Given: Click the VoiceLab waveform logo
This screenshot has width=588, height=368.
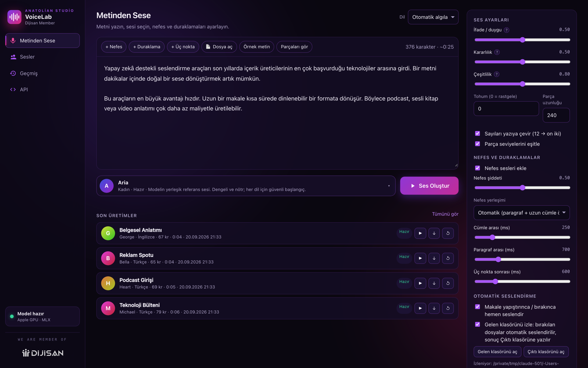Looking at the screenshot, I should [x=14, y=17].
